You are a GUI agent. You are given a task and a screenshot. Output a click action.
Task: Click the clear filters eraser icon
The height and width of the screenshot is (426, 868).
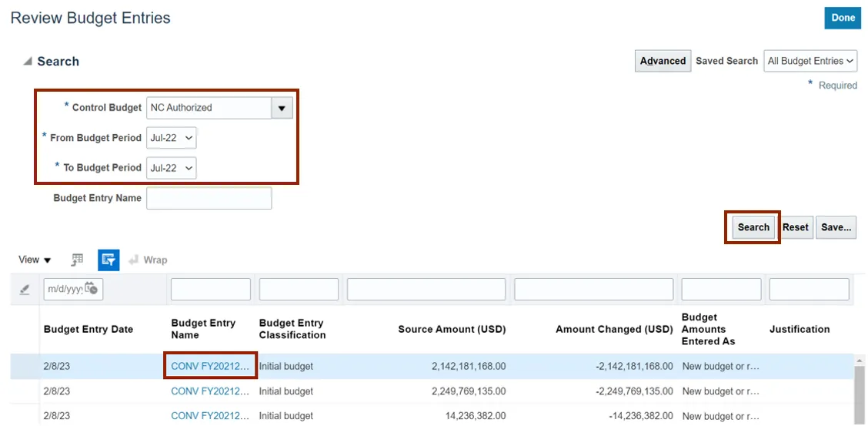[x=25, y=290]
